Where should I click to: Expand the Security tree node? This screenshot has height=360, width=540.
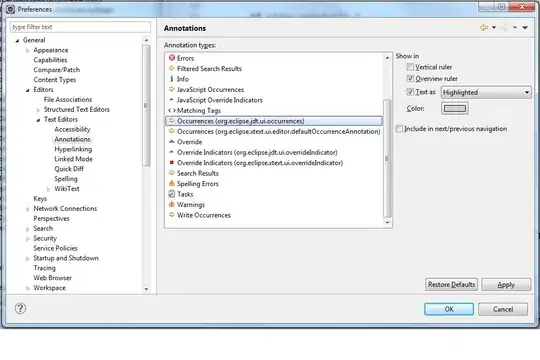28,239
